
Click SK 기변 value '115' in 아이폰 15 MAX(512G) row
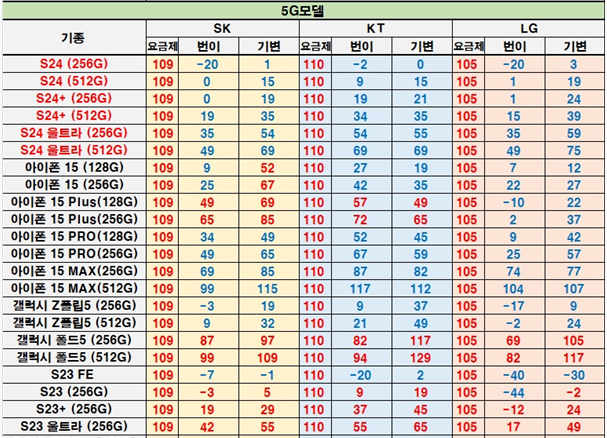click(x=267, y=289)
